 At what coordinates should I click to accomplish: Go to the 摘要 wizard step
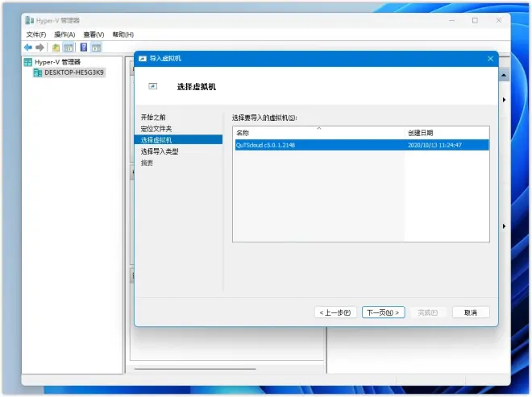click(147, 163)
